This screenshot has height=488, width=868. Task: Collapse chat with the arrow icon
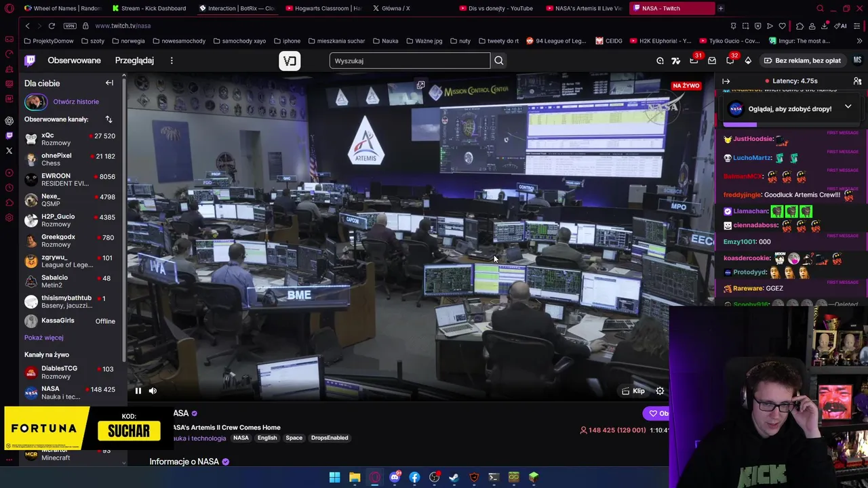pyautogui.click(x=726, y=81)
